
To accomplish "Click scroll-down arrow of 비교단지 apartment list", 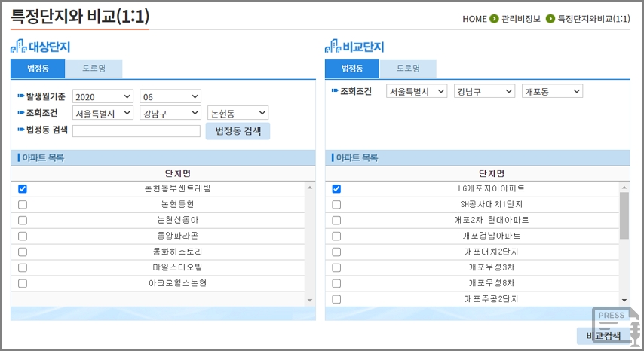I will click(x=624, y=301).
